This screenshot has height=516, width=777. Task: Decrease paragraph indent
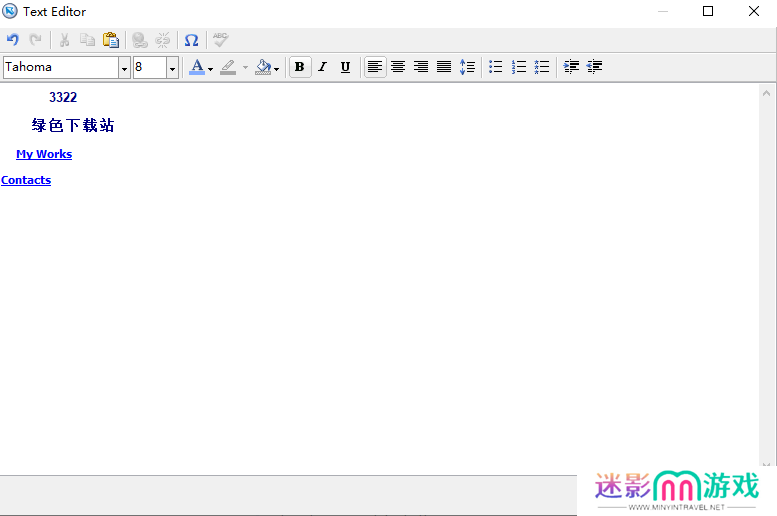tap(595, 66)
